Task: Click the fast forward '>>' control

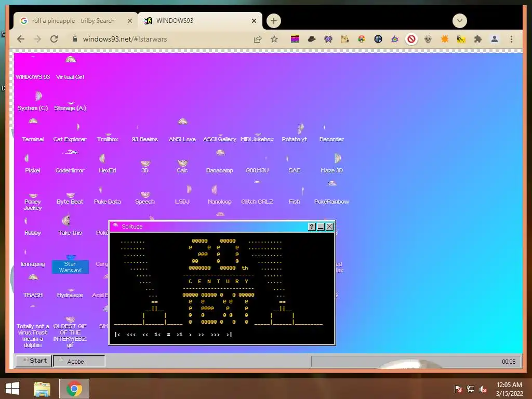Action: click(201, 335)
